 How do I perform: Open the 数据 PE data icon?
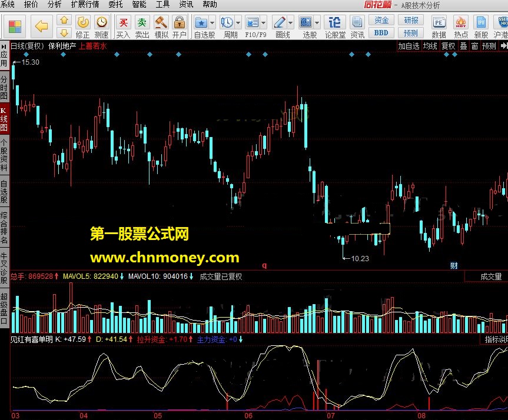pos(439,27)
